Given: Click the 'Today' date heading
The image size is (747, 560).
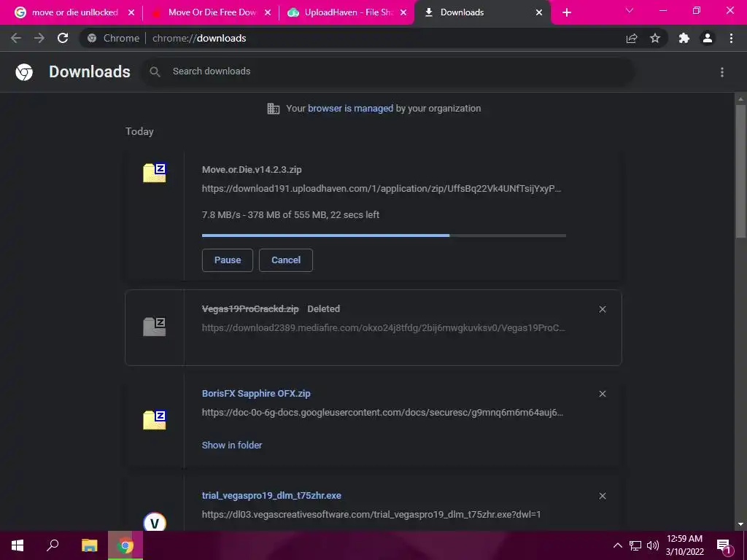Looking at the screenshot, I should tap(139, 131).
